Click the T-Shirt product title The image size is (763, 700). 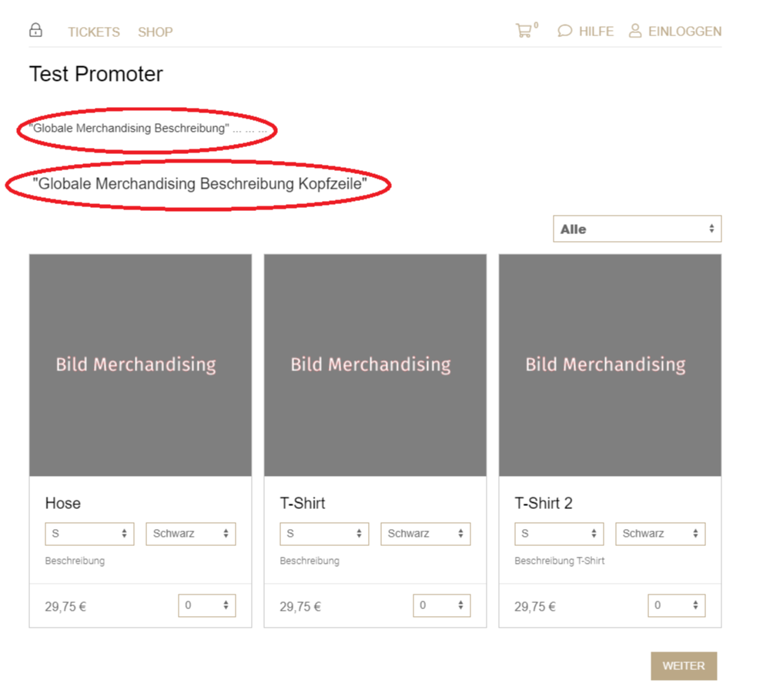(303, 504)
